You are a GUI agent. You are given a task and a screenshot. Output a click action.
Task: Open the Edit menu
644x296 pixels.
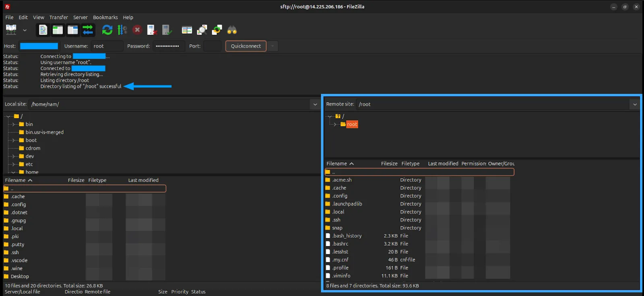[x=23, y=17]
